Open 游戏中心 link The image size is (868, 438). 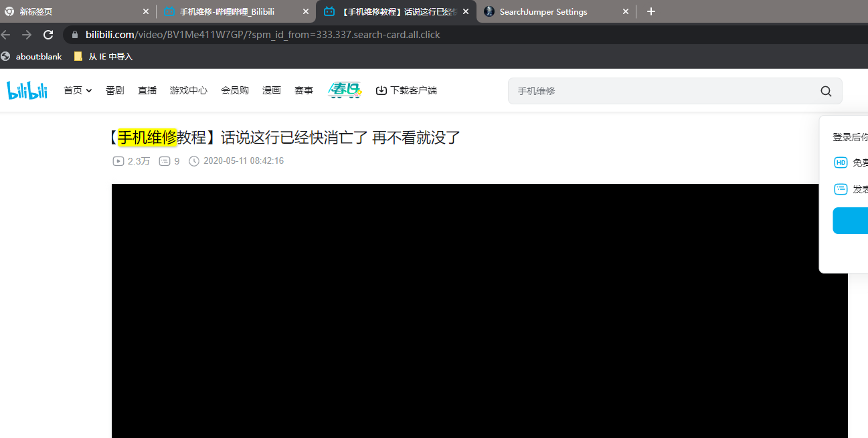[x=189, y=90]
